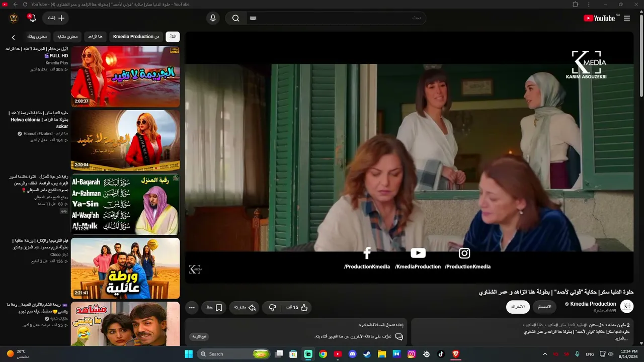Play the 2:20:04 video thumbnail
Image resolution: width=644 pixels, height=362 pixels.
(x=125, y=140)
